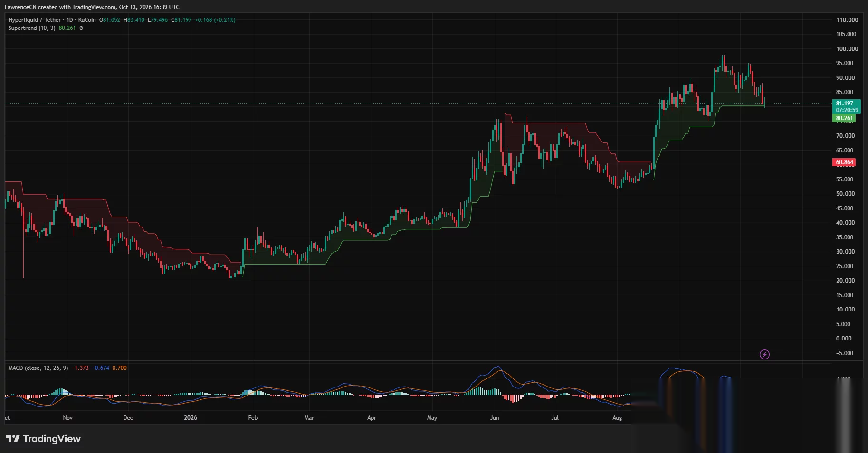Image resolution: width=868 pixels, height=453 pixels.
Task: Click the 45.000 price axis label
Action: [x=845, y=208]
